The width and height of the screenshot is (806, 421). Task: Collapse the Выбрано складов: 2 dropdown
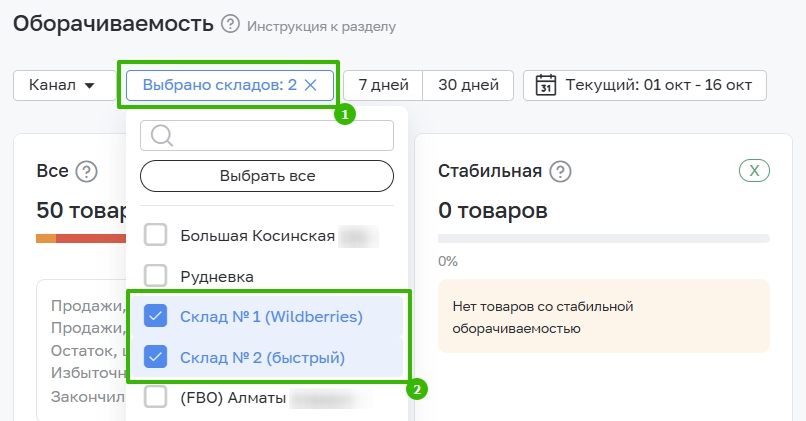[219, 85]
